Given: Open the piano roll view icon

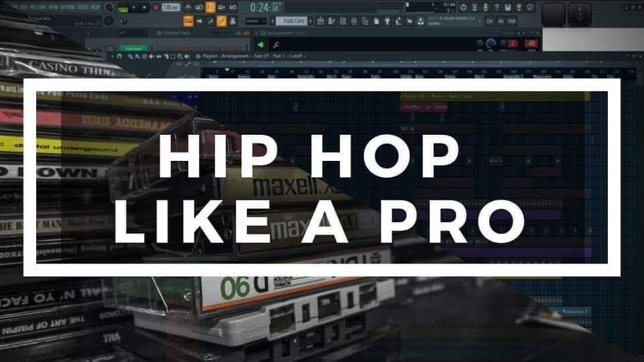Looking at the screenshot, I should pos(331,21).
